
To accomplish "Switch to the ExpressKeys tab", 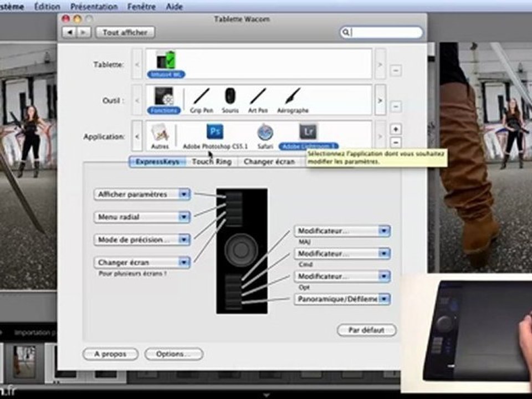I will (x=157, y=162).
